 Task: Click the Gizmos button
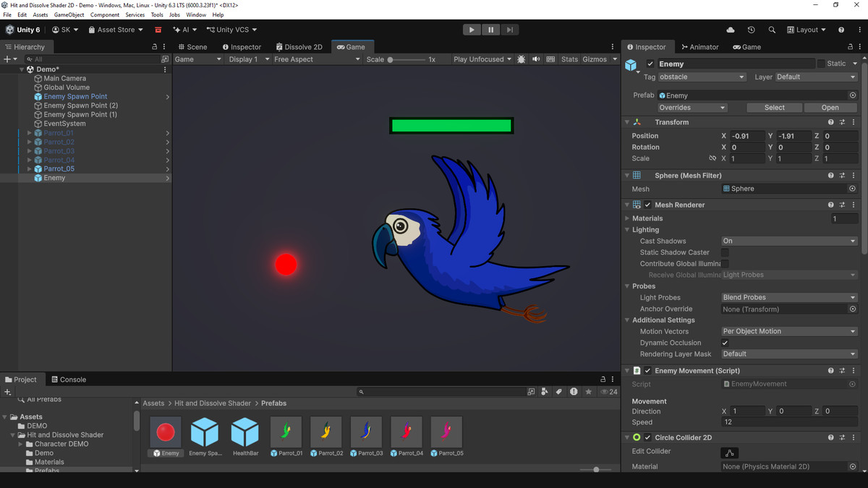595,59
